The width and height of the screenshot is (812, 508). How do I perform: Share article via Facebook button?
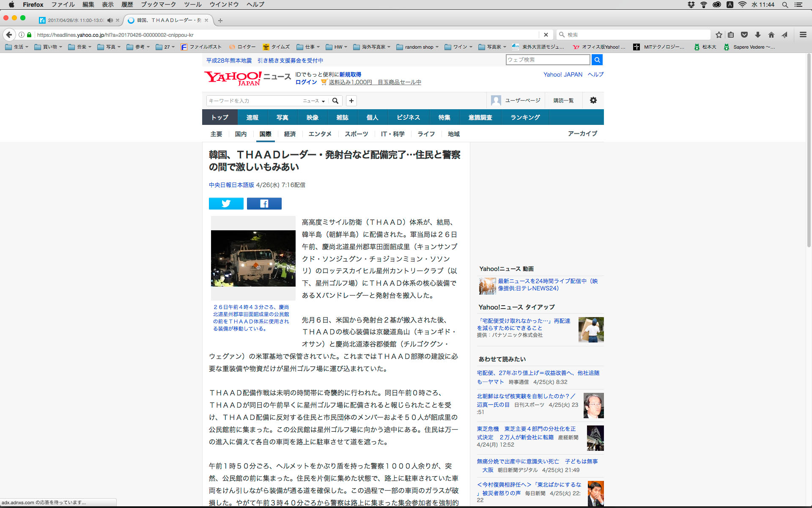pyautogui.click(x=264, y=204)
